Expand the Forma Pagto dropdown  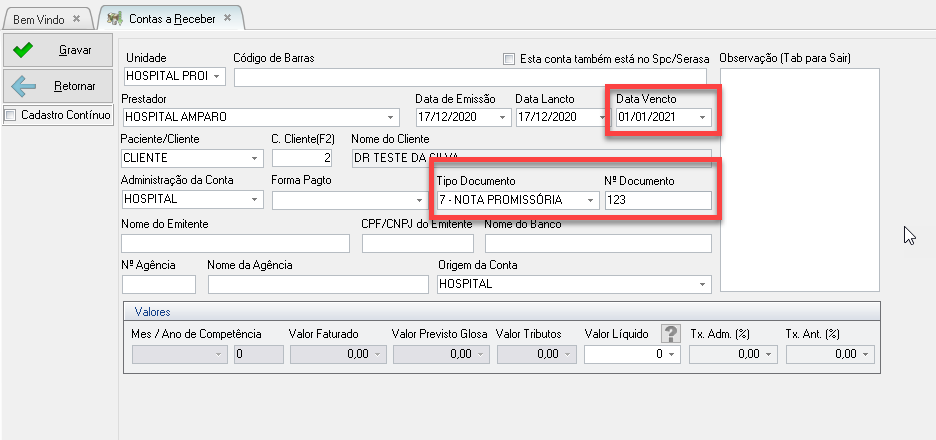click(x=419, y=200)
